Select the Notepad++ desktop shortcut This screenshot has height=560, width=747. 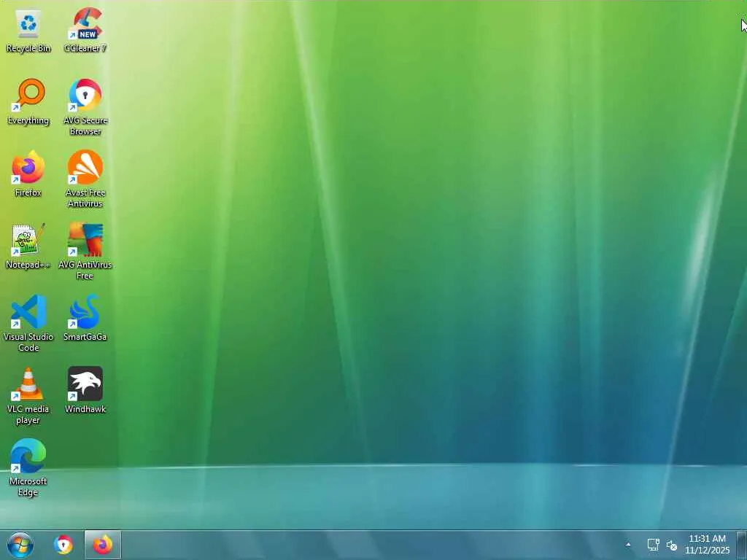(28, 246)
